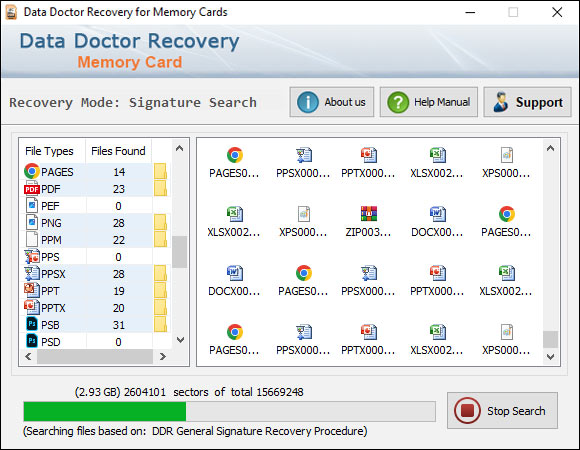Open the folder icon in the PPSX row

coord(160,274)
